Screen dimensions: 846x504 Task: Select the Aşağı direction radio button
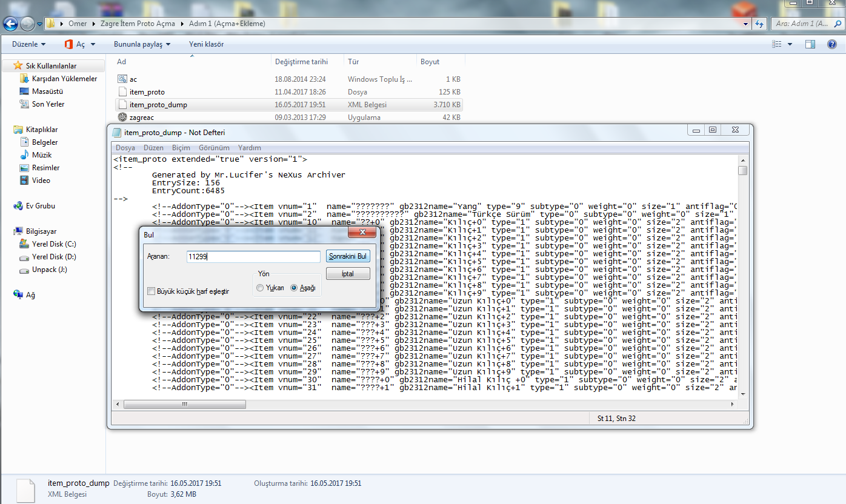pyautogui.click(x=295, y=288)
